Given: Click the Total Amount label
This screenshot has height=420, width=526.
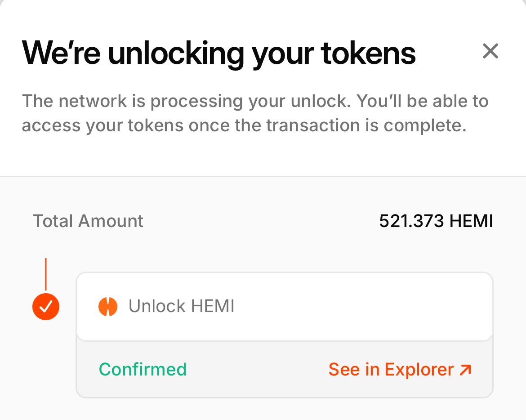Looking at the screenshot, I should [88, 221].
